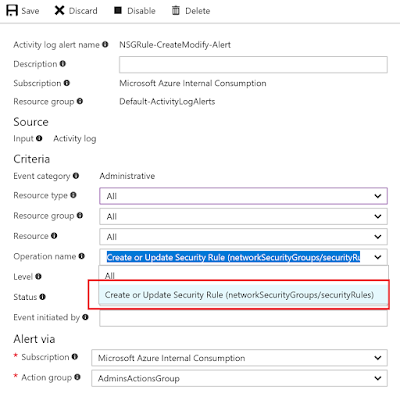Click info icon next to Level
This screenshot has width=400, height=400.
pos(38,276)
